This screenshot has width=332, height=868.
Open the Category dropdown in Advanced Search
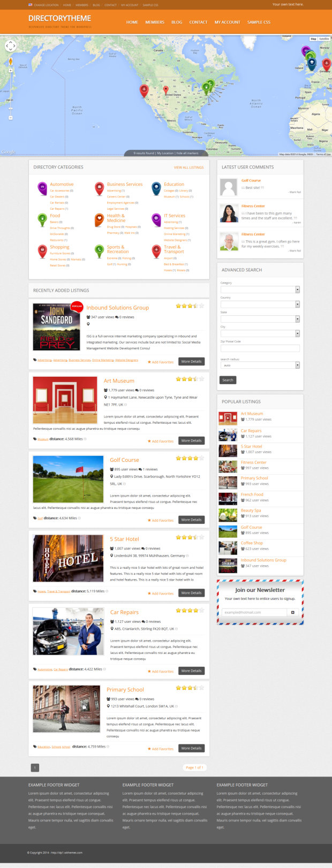click(260, 290)
